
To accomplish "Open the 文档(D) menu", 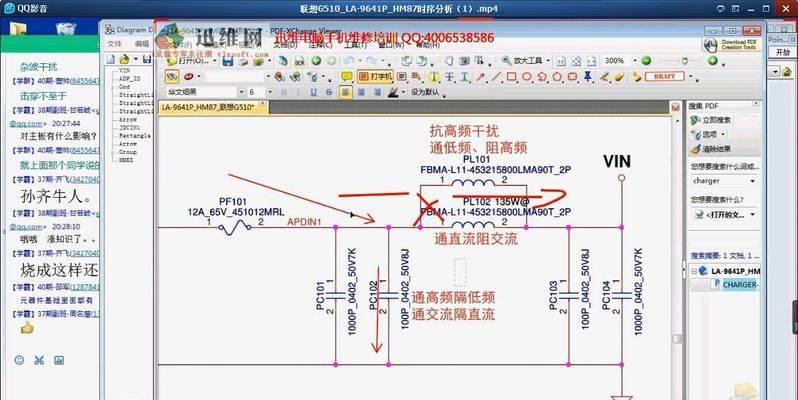I will point(286,45).
